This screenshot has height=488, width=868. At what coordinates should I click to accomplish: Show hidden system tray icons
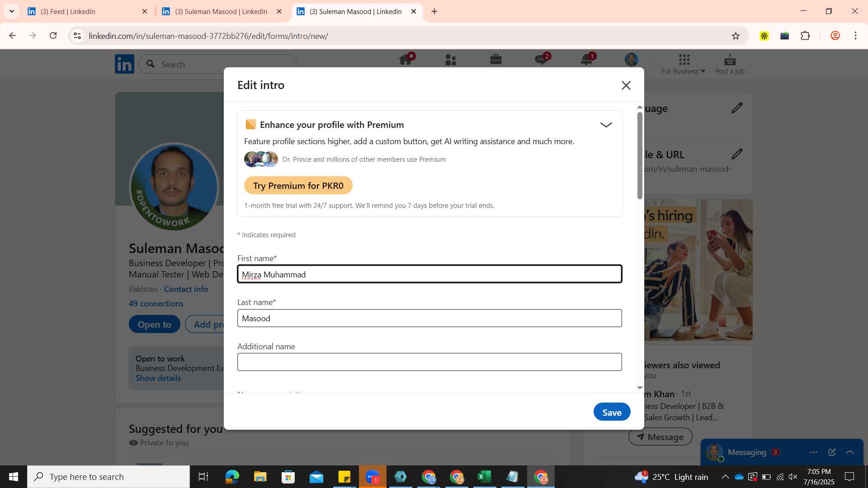pos(725,477)
